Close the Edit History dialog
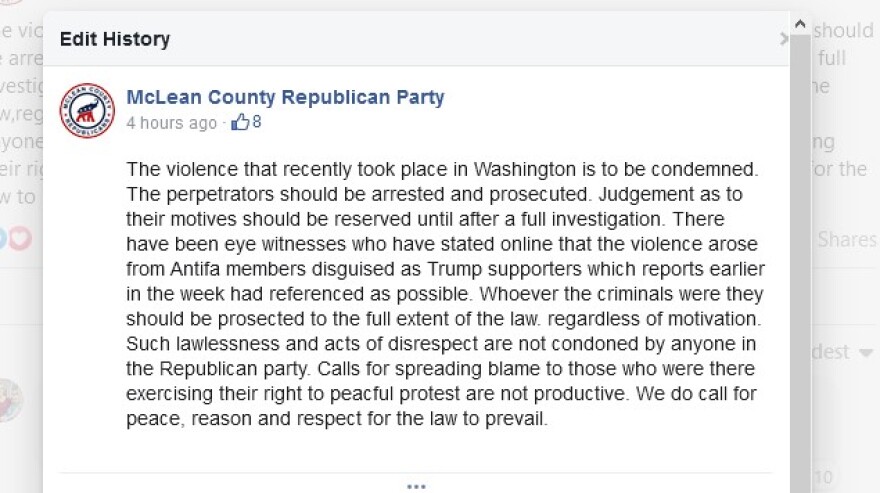 coord(783,39)
